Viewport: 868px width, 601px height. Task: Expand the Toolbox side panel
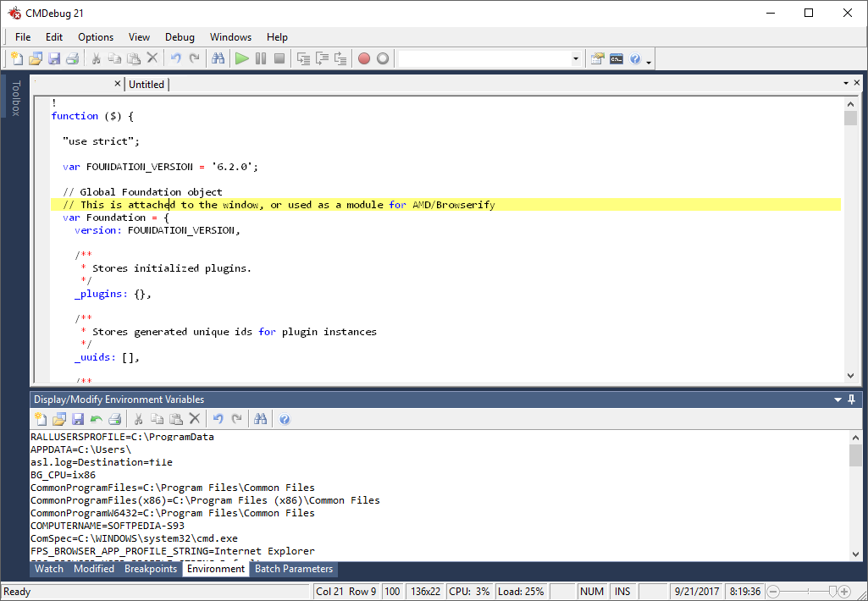14,97
